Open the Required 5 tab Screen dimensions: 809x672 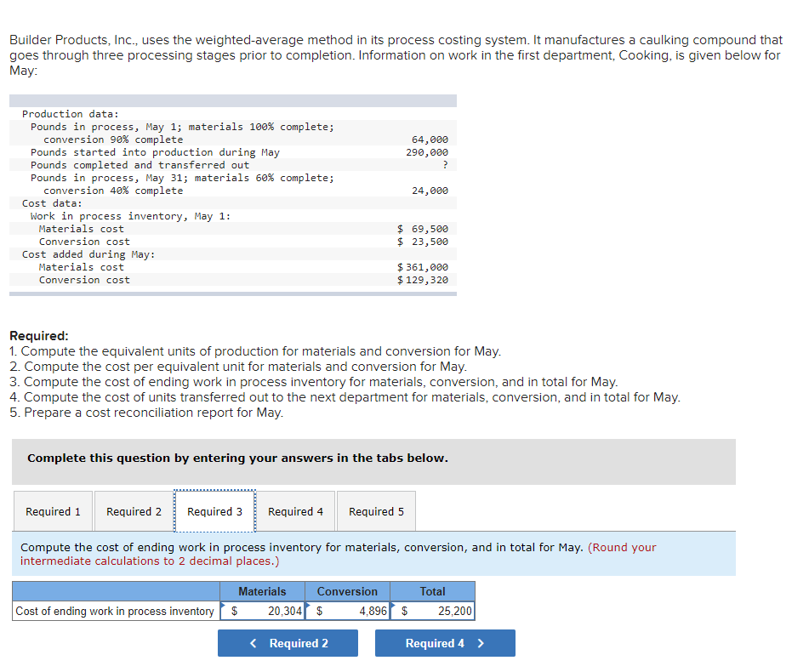[376, 511]
